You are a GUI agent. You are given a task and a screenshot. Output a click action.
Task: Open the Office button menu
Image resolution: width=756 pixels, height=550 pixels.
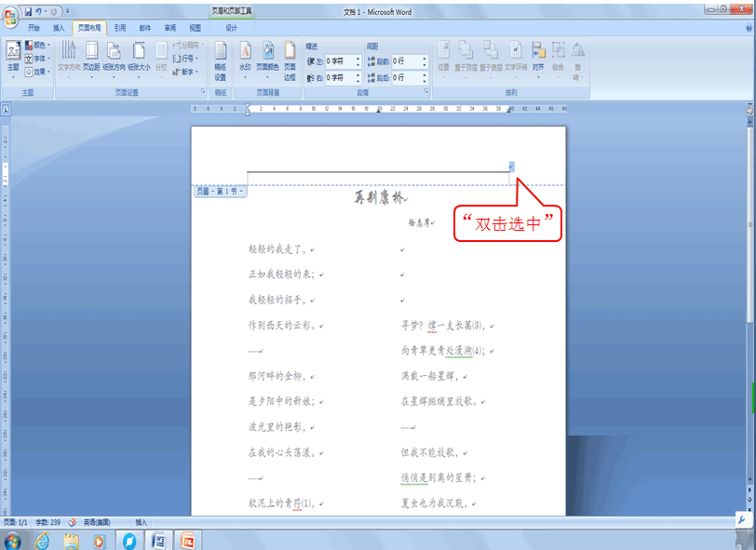click(x=10, y=16)
